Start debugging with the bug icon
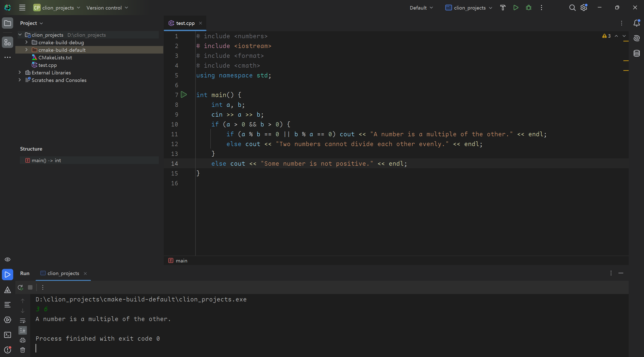 tap(529, 8)
